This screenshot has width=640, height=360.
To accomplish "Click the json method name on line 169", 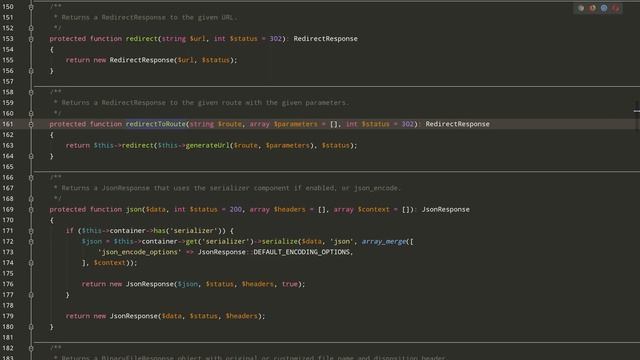I will click(x=133, y=209).
